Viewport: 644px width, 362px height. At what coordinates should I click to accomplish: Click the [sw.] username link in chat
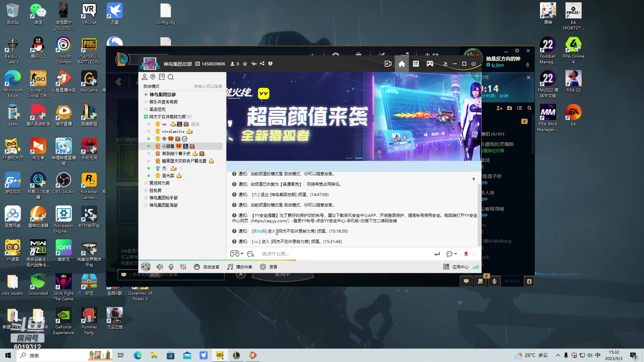pos(256,242)
